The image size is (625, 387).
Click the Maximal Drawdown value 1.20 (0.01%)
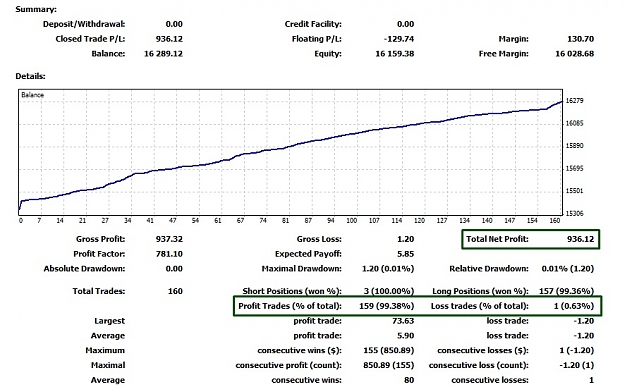[x=388, y=269]
